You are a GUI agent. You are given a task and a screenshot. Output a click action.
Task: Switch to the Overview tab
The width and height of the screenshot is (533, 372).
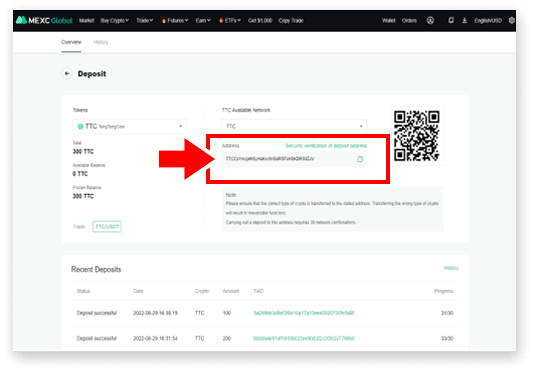coord(71,42)
